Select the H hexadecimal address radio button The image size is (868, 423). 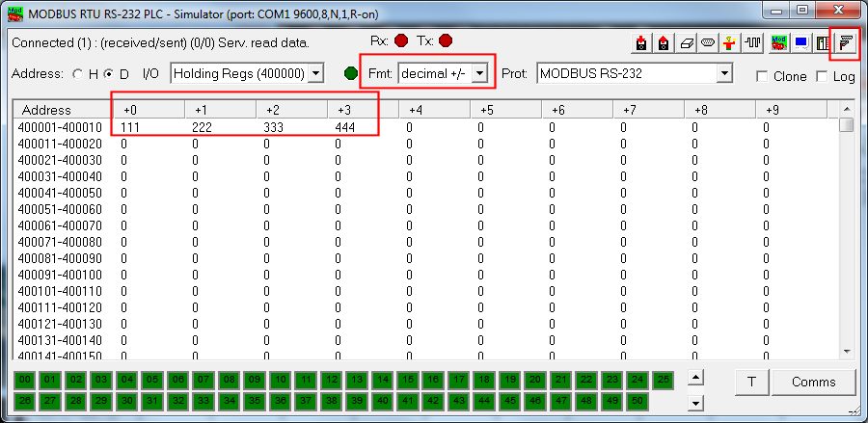[x=79, y=73]
